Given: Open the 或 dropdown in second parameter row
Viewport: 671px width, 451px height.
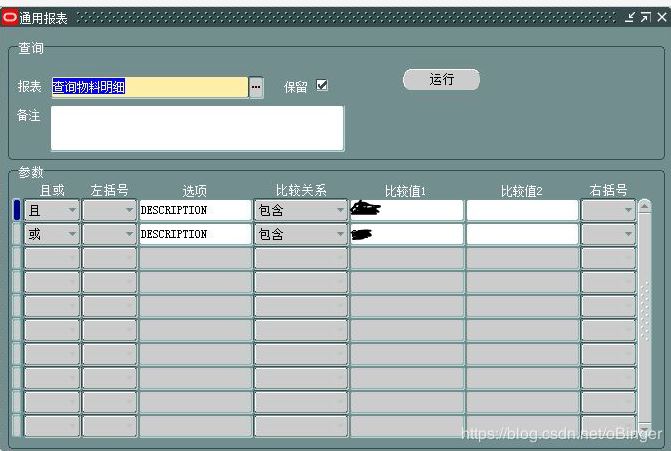Looking at the screenshot, I should point(52,234).
